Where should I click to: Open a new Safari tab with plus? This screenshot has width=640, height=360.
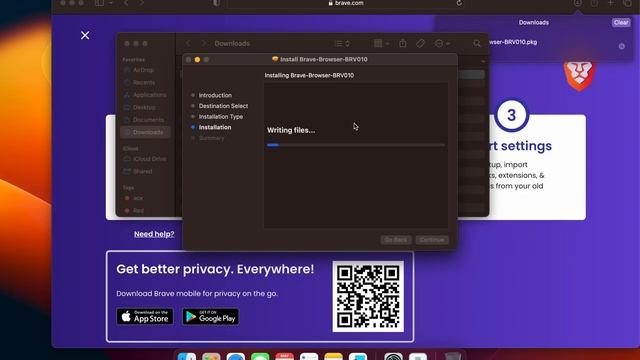point(611,3)
